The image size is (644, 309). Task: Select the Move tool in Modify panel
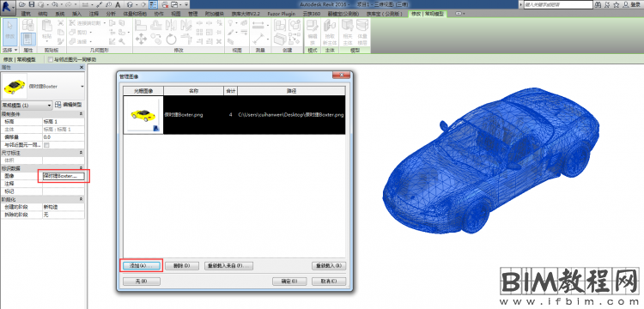coord(141,39)
